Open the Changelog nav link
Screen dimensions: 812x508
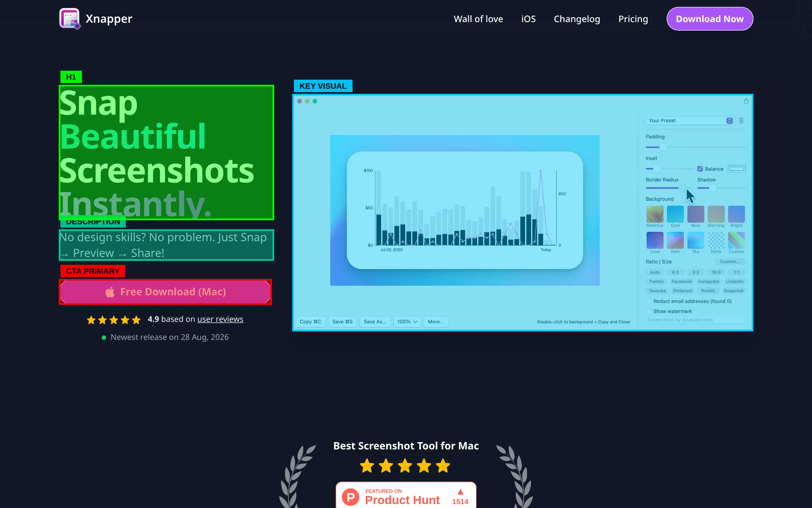point(577,19)
